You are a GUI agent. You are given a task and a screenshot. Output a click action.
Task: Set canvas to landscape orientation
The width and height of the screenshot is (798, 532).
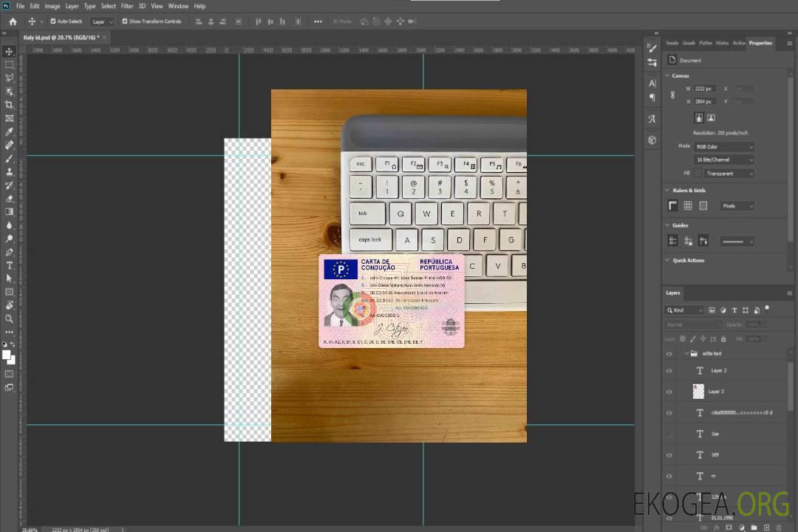[711, 117]
